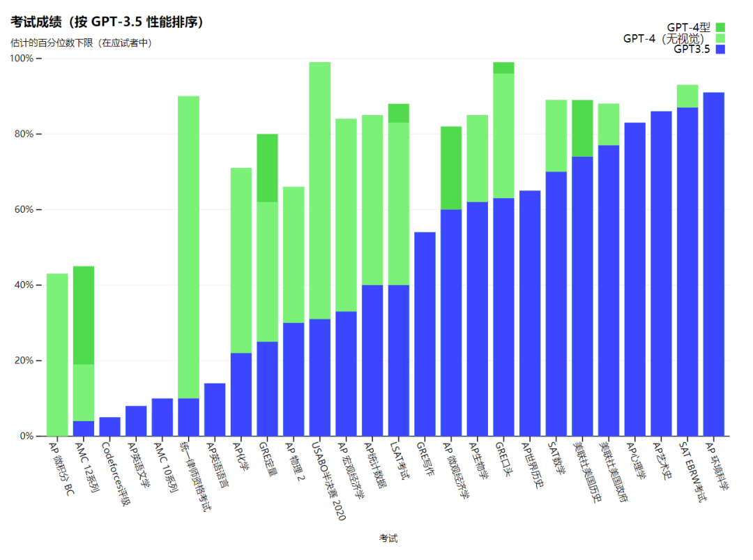Screen dimensions: 753x560
Task: Click the dark green AP 微观经济学 bar segment
Action: (x=451, y=168)
